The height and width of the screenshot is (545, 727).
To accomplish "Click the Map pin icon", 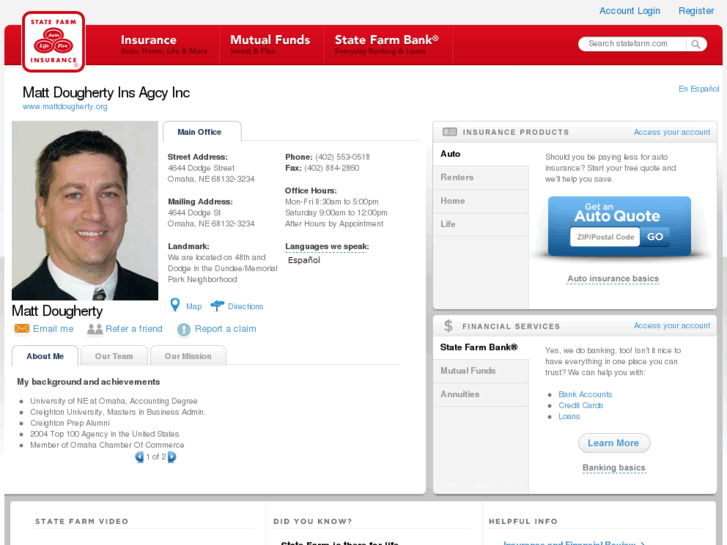I will coord(175,305).
